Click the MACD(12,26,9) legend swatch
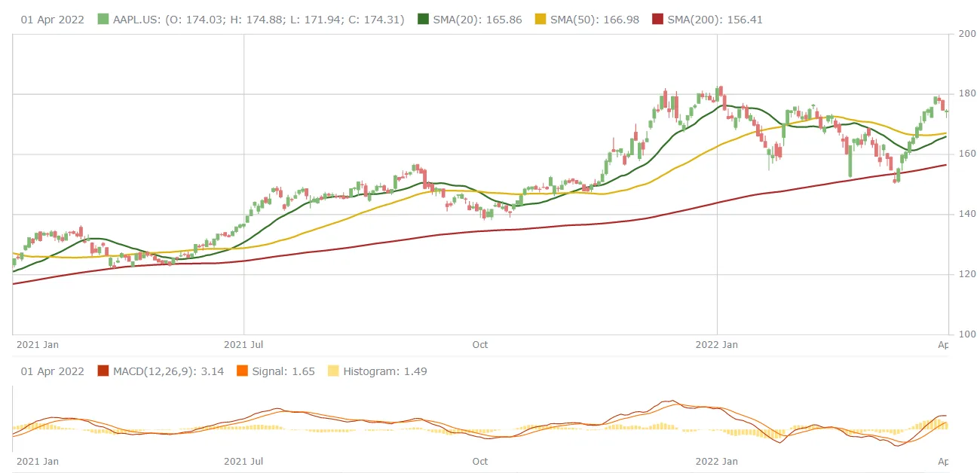 coord(103,371)
